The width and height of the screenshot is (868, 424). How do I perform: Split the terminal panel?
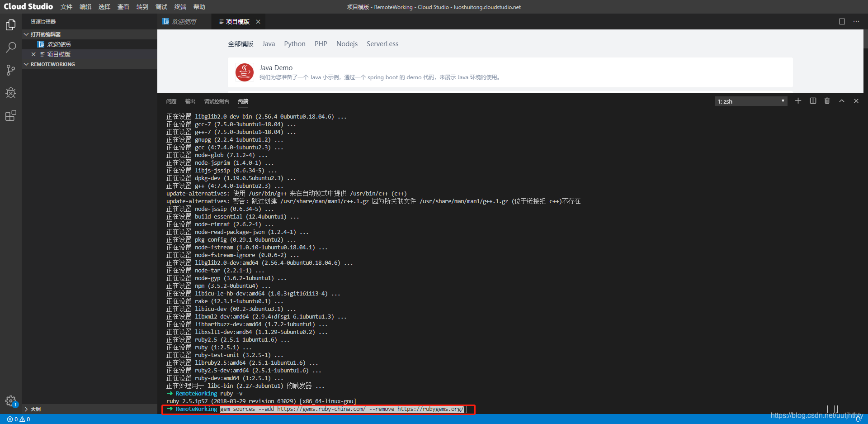[813, 101]
